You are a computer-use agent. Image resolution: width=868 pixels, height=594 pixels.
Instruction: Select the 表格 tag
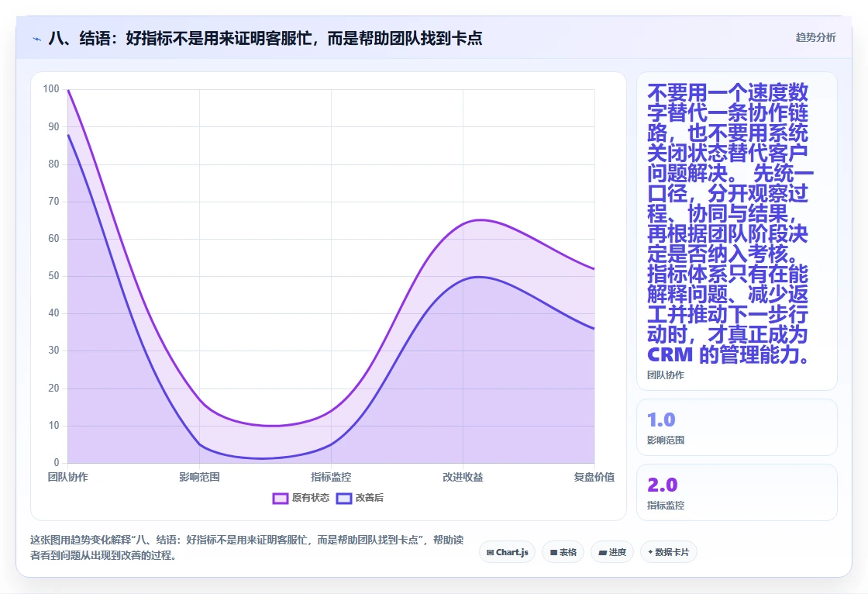tap(563, 552)
